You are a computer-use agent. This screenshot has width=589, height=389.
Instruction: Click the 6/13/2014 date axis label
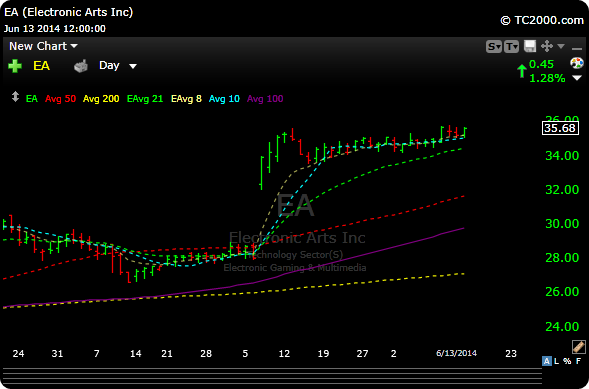[456, 353]
